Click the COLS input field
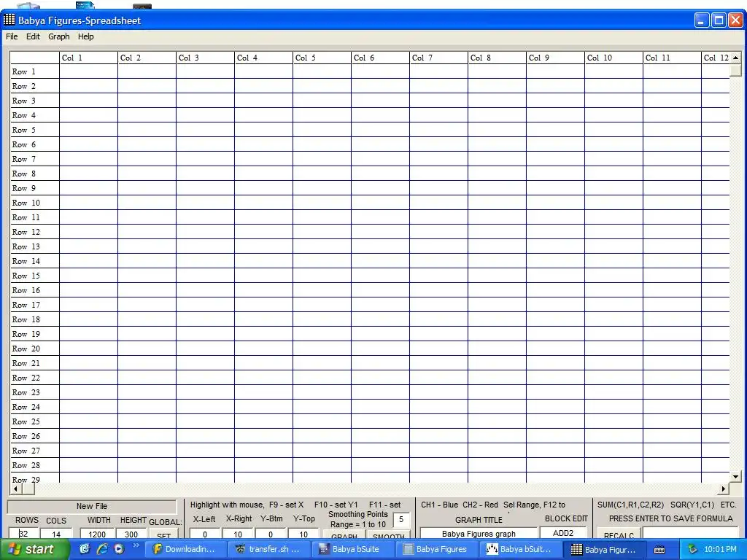The height and width of the screenshot is (560, 747). (x=56, y=534)
